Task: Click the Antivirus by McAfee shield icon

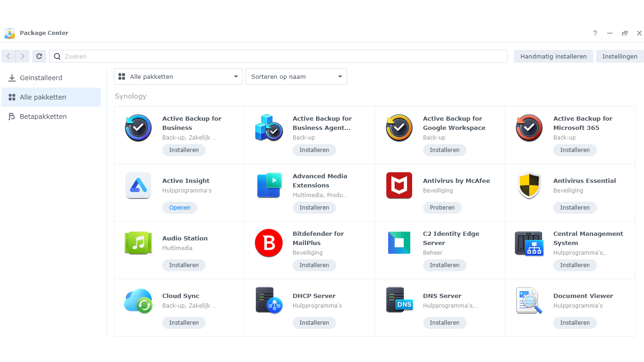Action: pyautogui.click(x=399, y=186)
